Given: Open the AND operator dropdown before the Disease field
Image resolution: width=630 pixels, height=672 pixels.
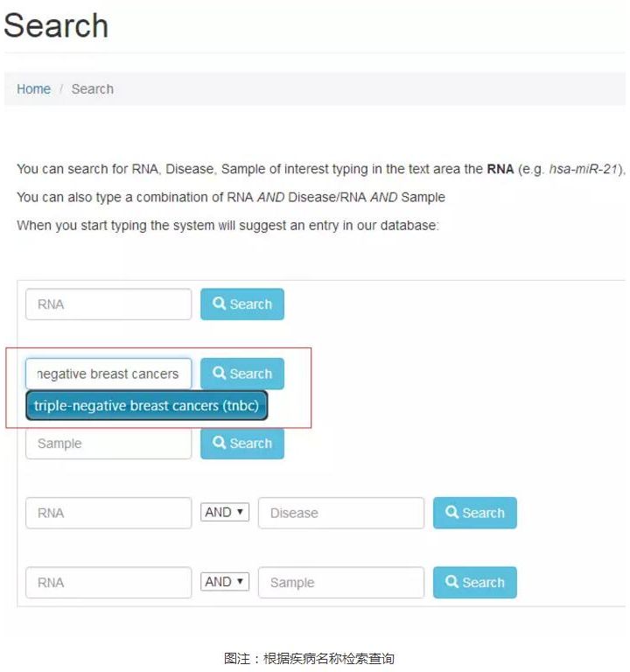Looking at the screenshot, I should [x=226, y=513].
